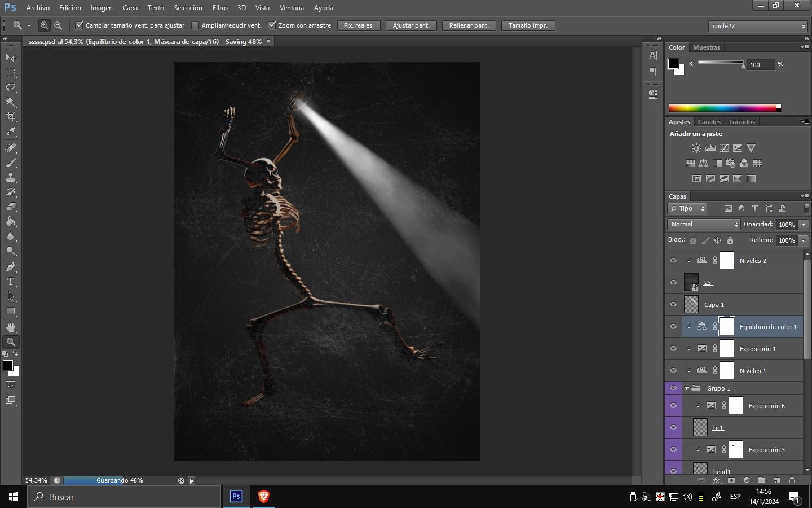Add a Curves adjustment from Ajustes
Viewport: 812px width, 508px height.
(x=724, y=148)
